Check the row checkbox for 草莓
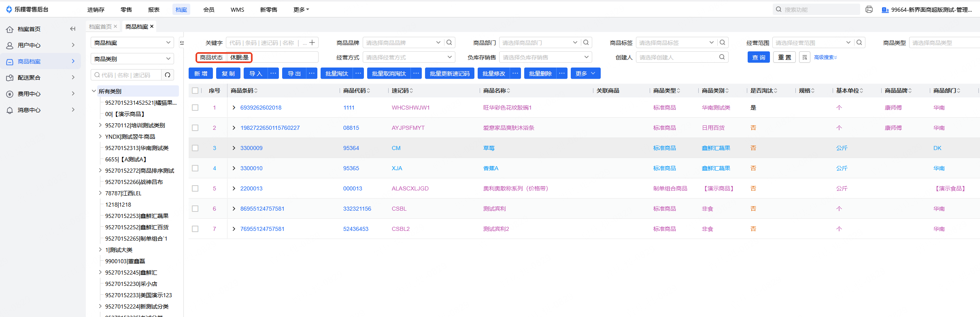980x317 pixels. pyautogui.click(x=195, y=148)
